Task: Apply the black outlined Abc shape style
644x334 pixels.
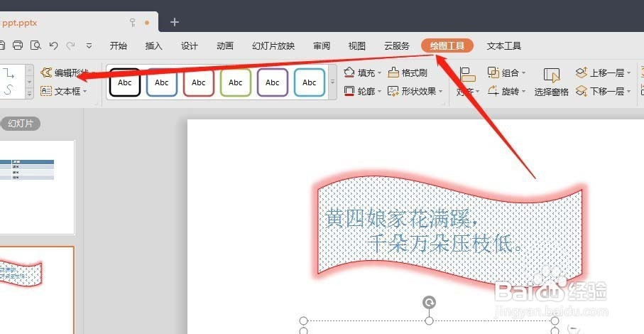Action: coord(124,82)
